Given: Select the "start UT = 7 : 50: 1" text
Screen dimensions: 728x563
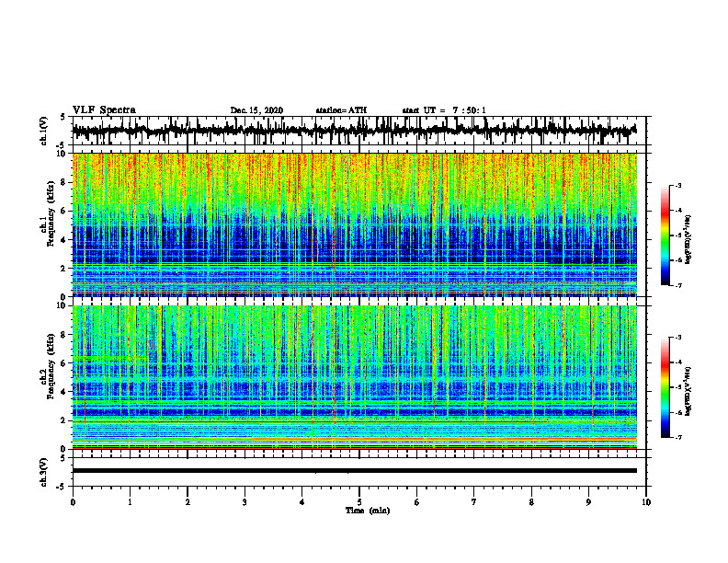Looking at the screenshot, I should click(444, 110).
